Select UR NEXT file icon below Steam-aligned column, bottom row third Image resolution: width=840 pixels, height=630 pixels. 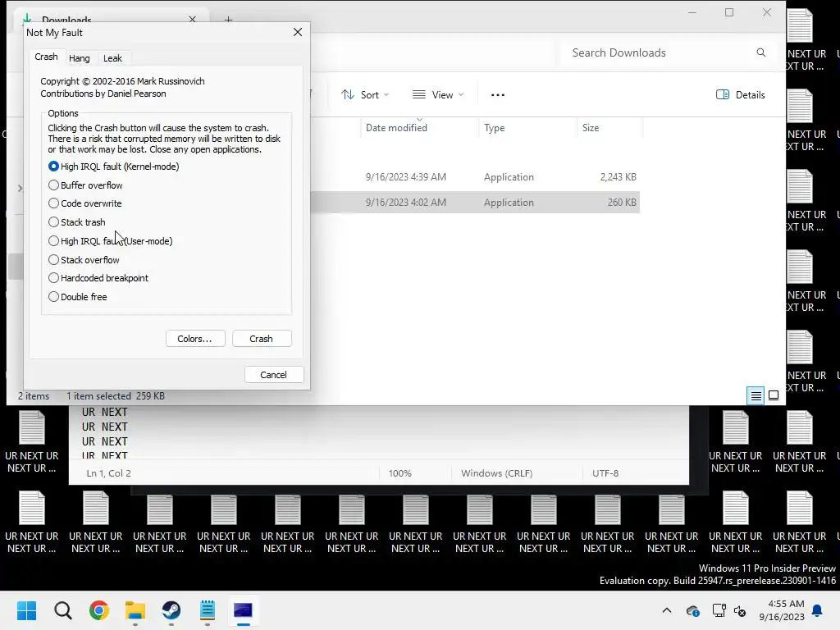click(160, 523)
